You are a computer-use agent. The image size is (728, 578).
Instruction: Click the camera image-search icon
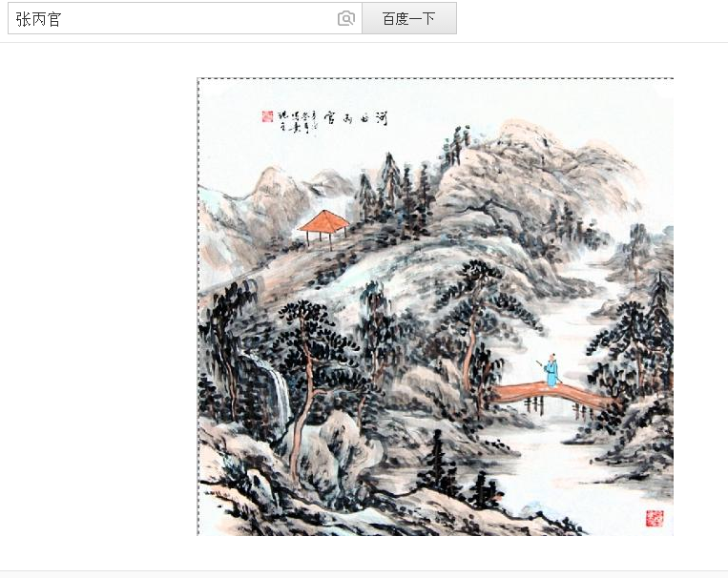tap(346, 18)
